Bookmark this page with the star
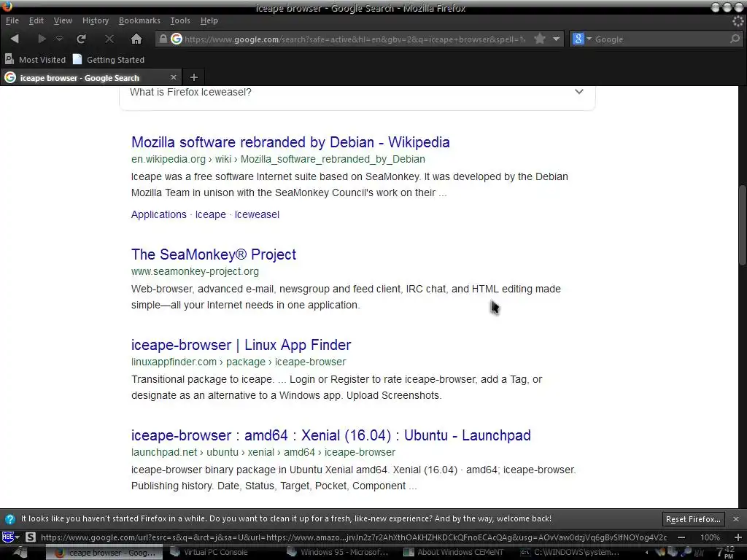Viewport: 747px width, 560px height. [540, 39]
